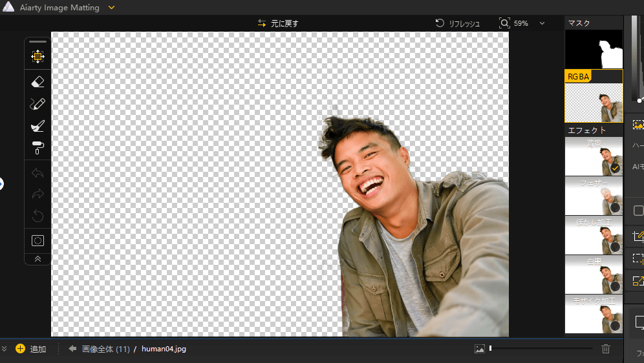Select the pencil brush tool
Viewport: 644px width, 363px height.
pos(38,104)
